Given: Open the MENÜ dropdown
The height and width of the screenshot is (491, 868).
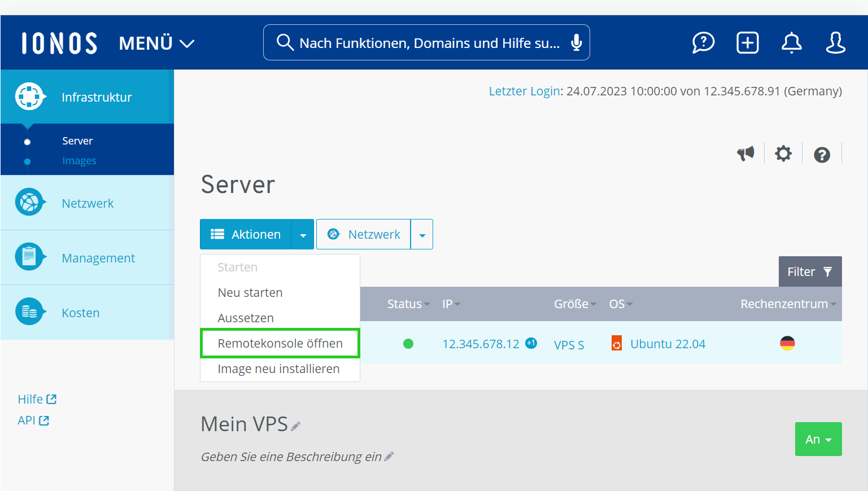Looking at the screenshot, I should (156, 43).
